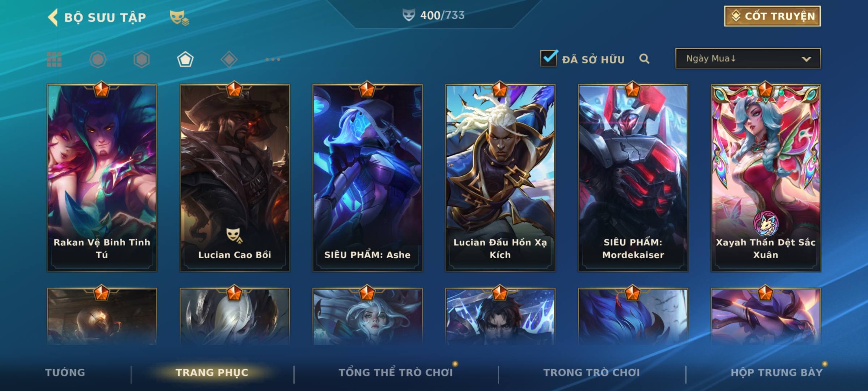Open the Lucian Cao Bồi skin card
Screen dimensions: 868x391
click(235, 178)
